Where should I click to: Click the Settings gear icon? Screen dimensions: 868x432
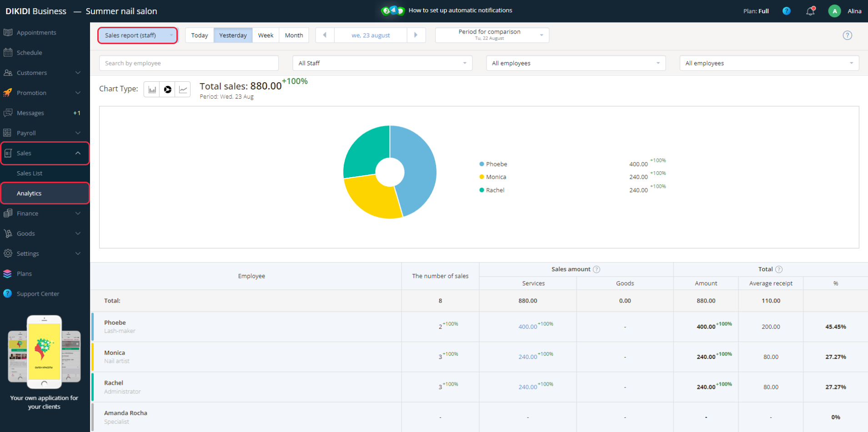point(8,253)
